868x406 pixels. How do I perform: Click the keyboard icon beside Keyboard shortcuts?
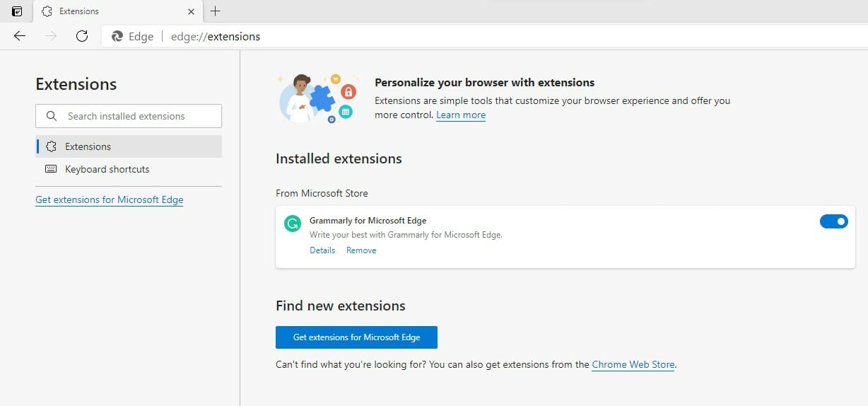pyautogui.click(x=51, y=169)
